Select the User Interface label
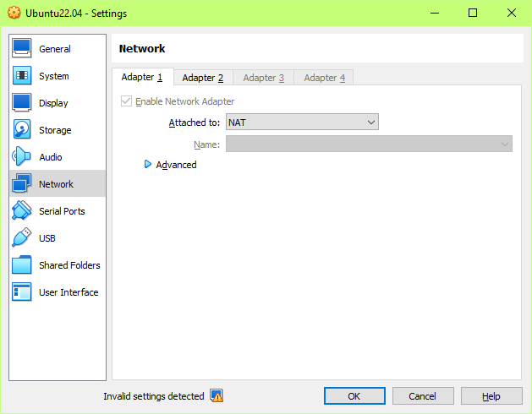Viewport: 532px width, 414px height. click(69, 292)
